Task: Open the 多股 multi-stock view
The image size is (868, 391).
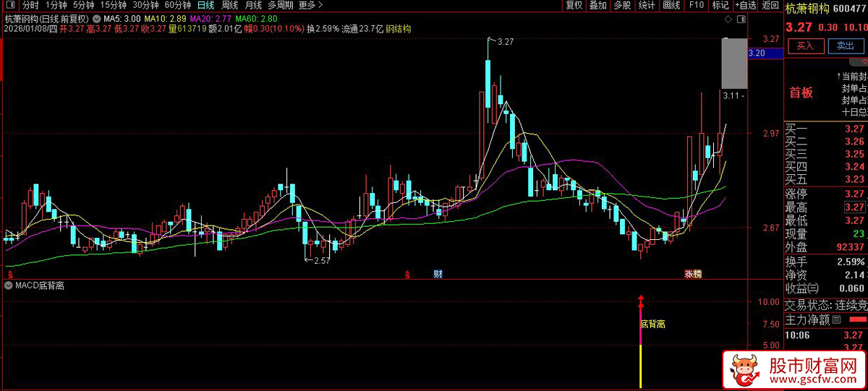Action: pyautogui.click(x=622, y=5)
